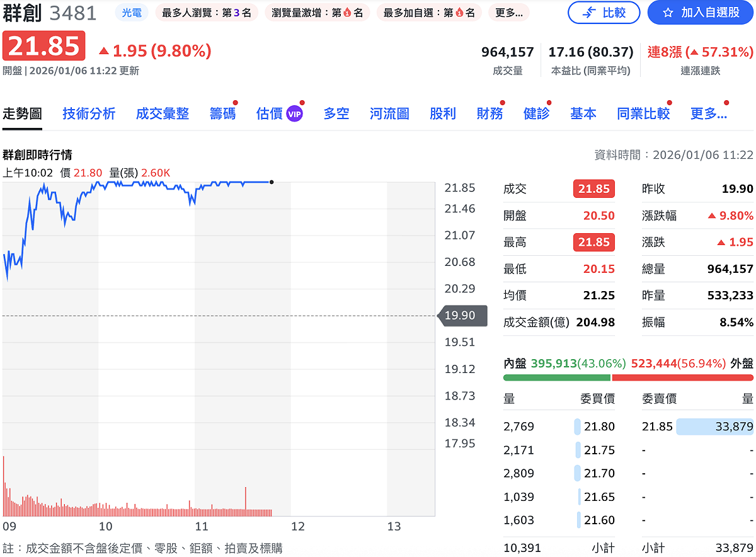This screenshot has height=557, width=756.
Task: Open the 多空 tab
Action: pos(336,113)
